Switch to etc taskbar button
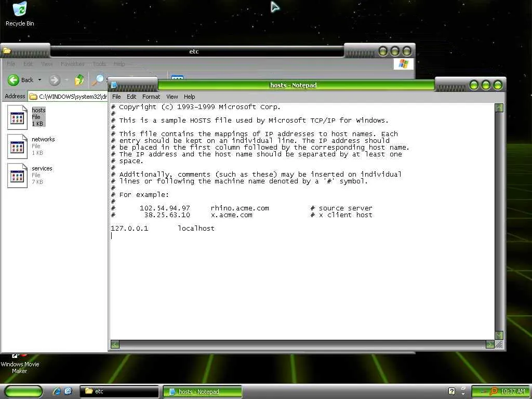 click(x=119, y=391)
